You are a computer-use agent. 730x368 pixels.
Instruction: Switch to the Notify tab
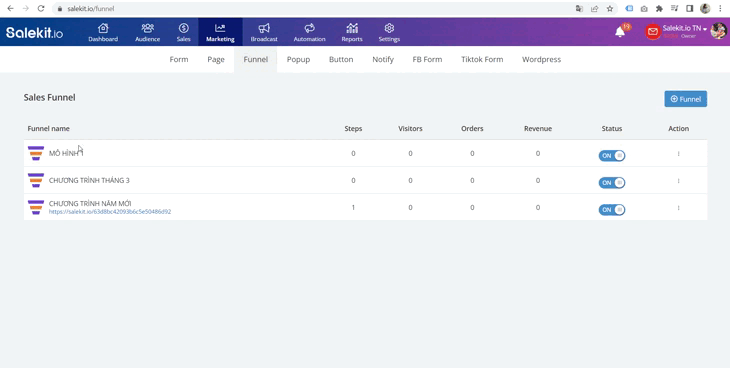pyautogui.click(x=383, y=59)
